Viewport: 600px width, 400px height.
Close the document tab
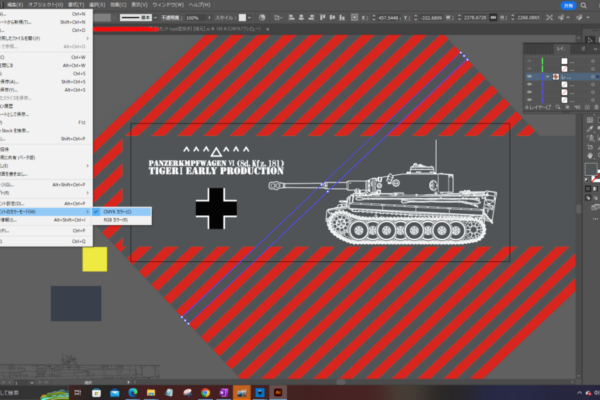pyautogui.click(x=267, y=29)
